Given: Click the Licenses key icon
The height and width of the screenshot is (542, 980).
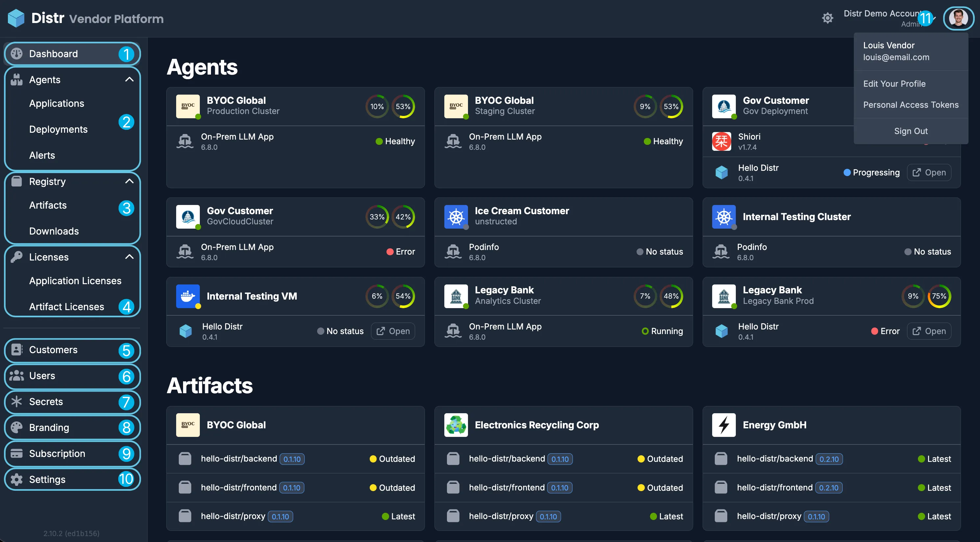Looking at the screenshot, I should click(x=16, y=257).
